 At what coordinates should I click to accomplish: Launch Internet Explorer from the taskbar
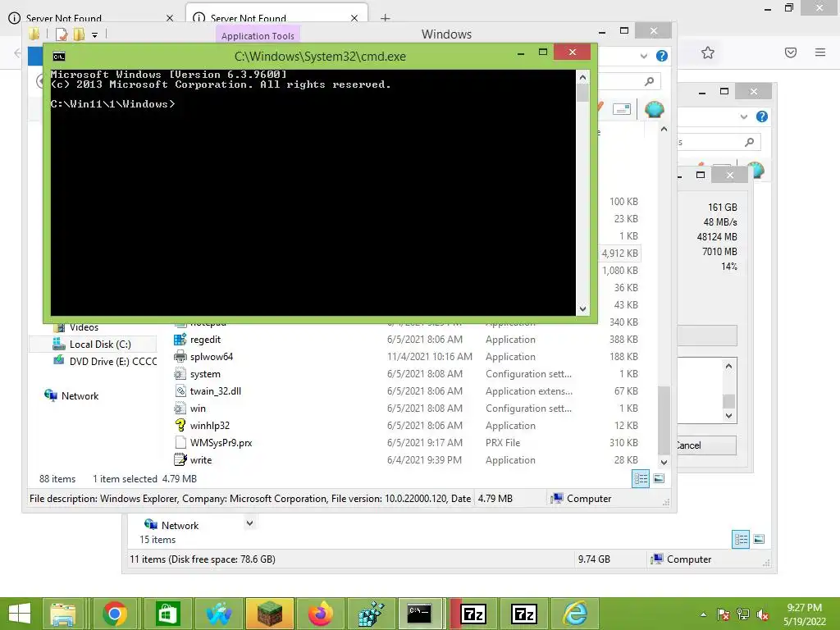point(575,614)
